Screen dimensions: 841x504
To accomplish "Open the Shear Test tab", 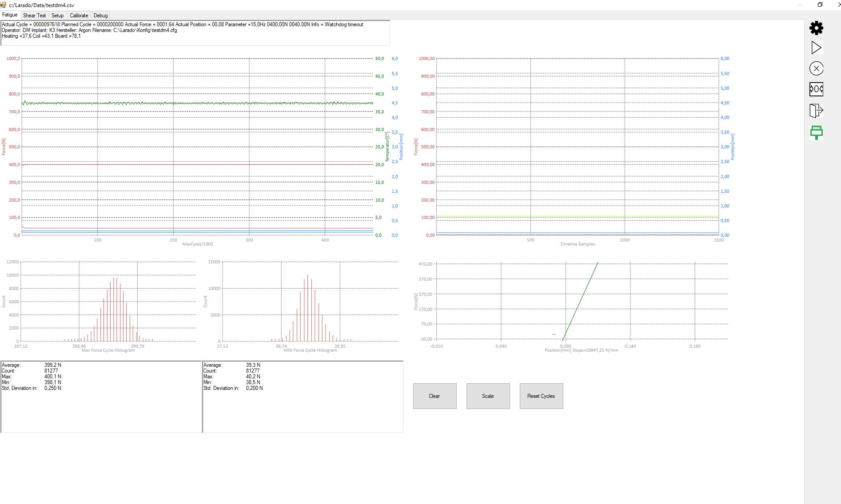I will tap(34, 16).
